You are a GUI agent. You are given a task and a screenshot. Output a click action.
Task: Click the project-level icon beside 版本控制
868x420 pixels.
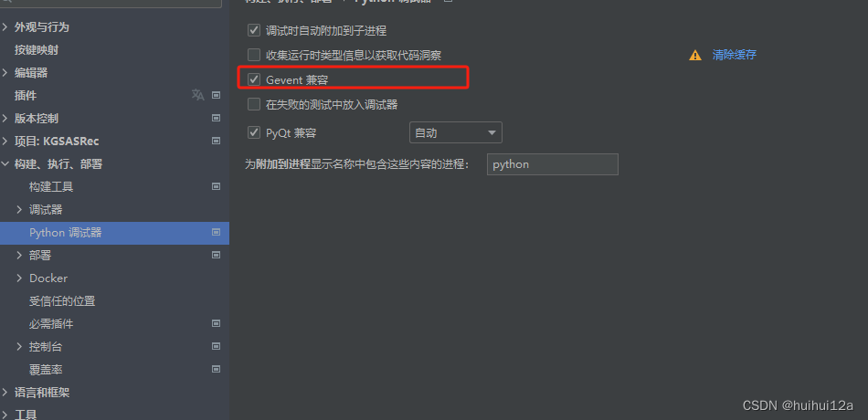(216, 118)
